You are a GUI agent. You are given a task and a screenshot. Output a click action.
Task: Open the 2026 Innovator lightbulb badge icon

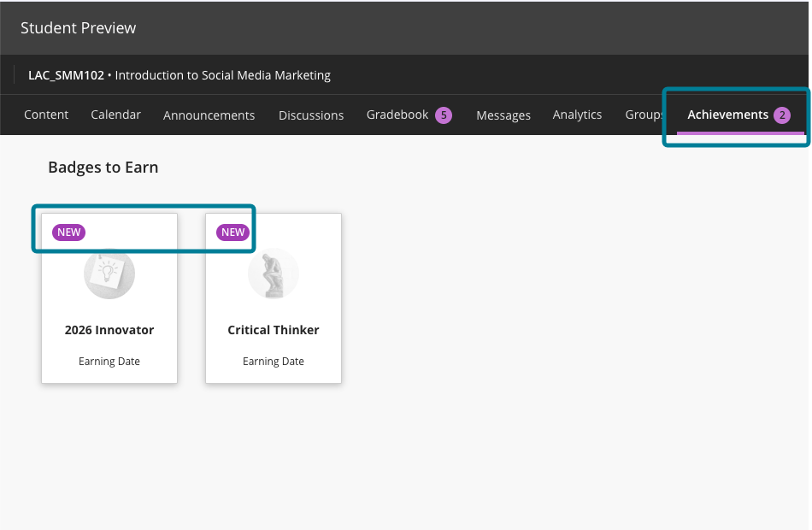[109, 274]
